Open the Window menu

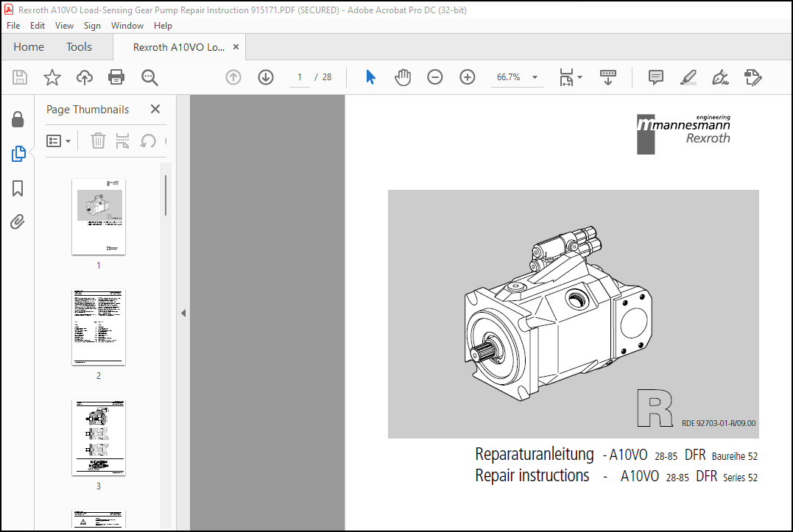127,25
